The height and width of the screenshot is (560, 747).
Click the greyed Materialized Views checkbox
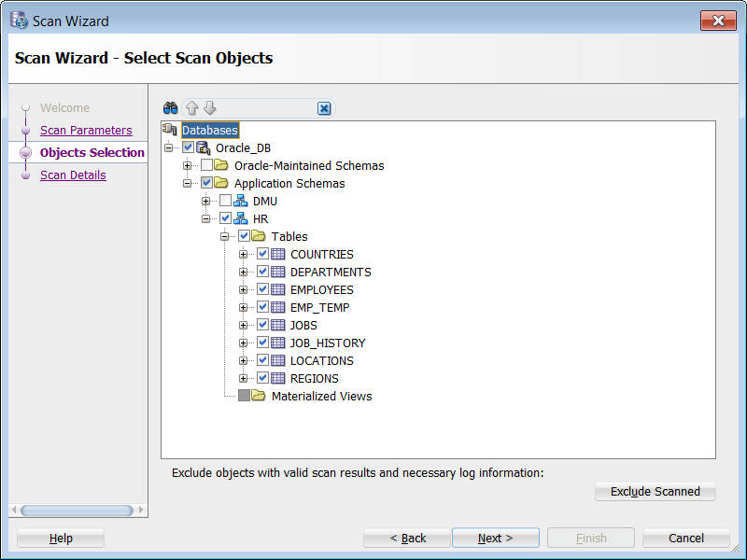click(244, 395)
